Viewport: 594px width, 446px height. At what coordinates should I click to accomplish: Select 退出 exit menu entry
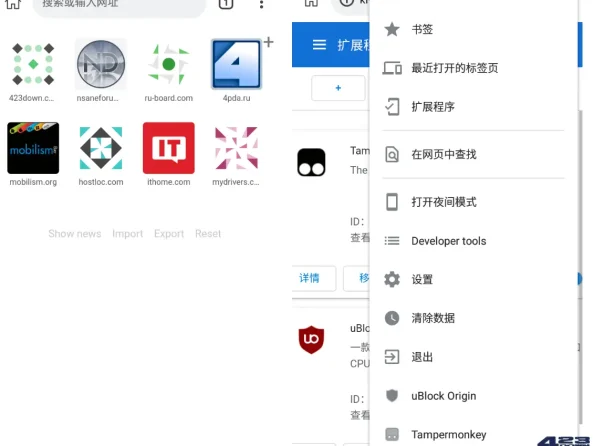(474, 357)
